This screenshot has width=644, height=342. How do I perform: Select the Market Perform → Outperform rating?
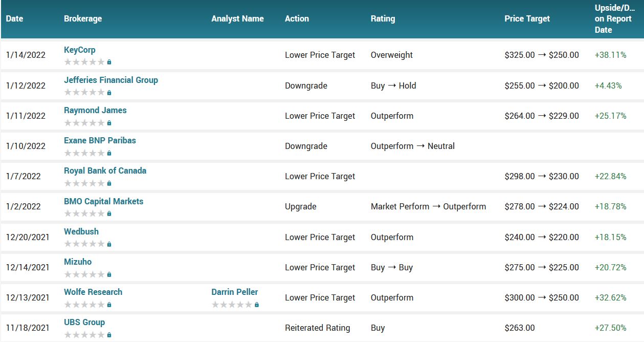pos(429,206)
